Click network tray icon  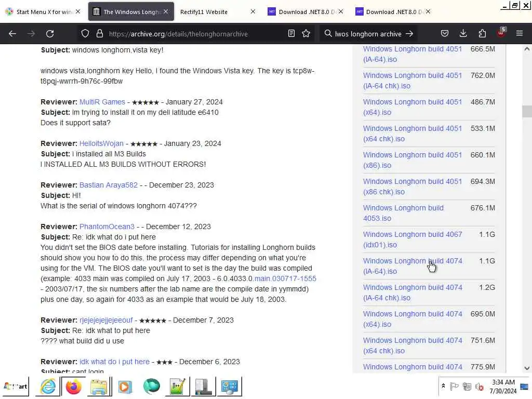467,387
